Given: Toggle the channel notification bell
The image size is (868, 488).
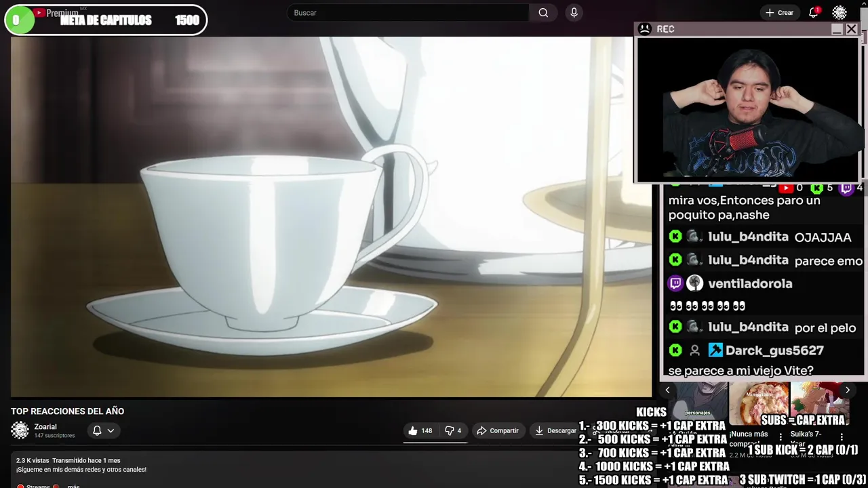Looking at the screenshot, I should pos(97,430).
